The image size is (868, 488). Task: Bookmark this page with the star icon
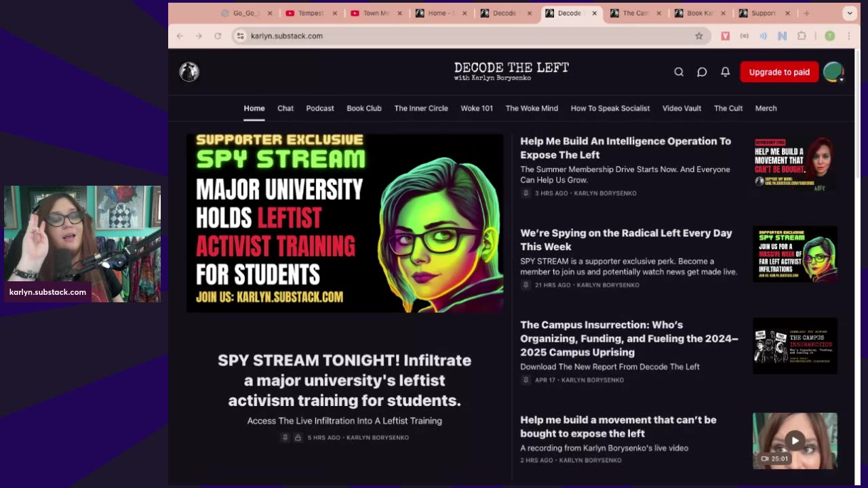(699, 36)
